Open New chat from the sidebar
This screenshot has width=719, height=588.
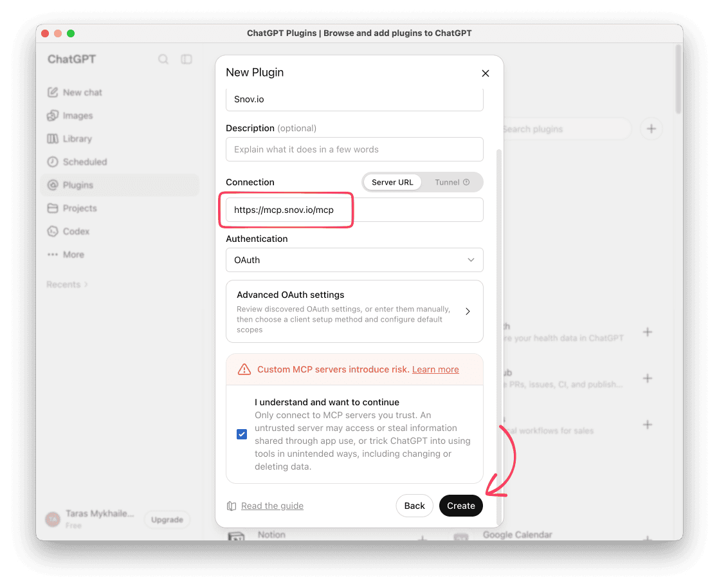[x=75, y=92]
